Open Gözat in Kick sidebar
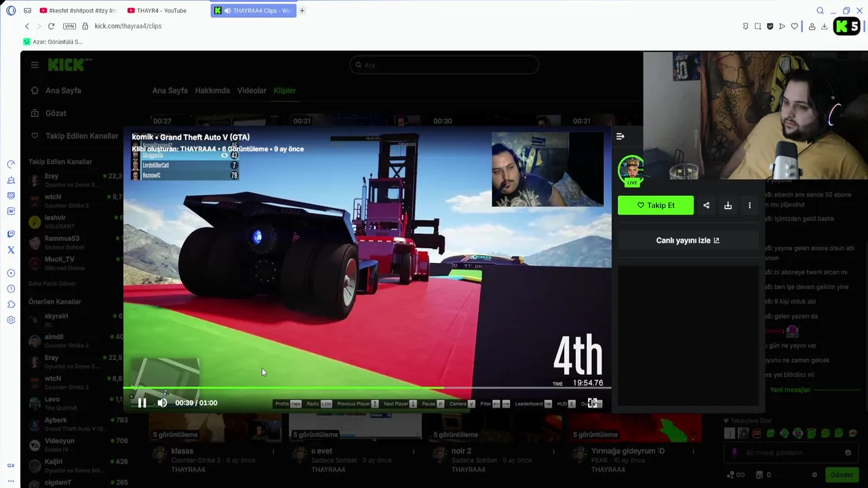The image size is (868, 488). [x=56, y=113]
